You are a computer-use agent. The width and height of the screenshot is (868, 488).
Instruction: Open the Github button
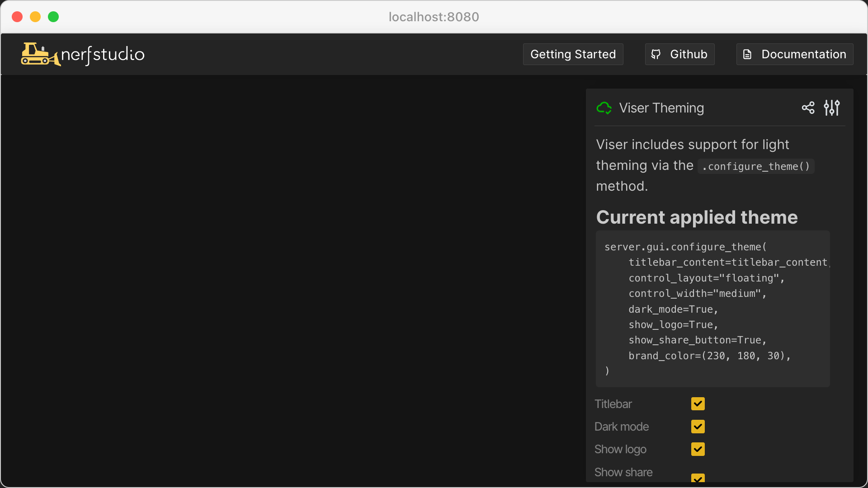(x=679, y=54)
